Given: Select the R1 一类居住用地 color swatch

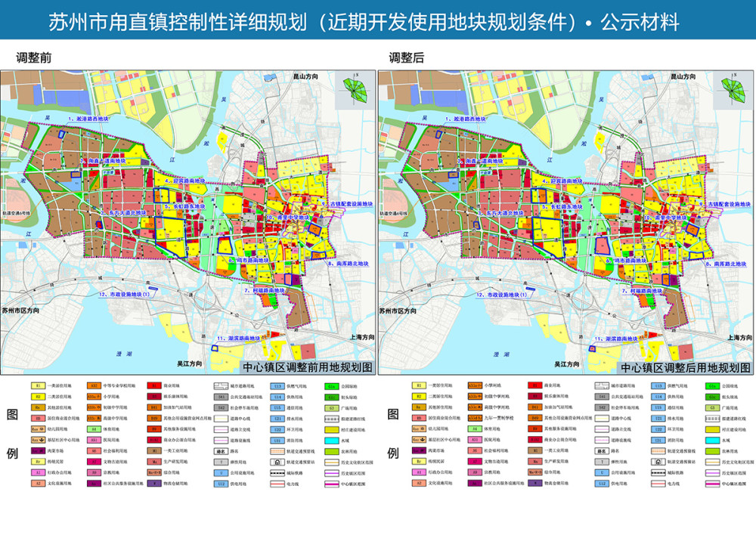Looking at the screenshot, I should 37,385.
